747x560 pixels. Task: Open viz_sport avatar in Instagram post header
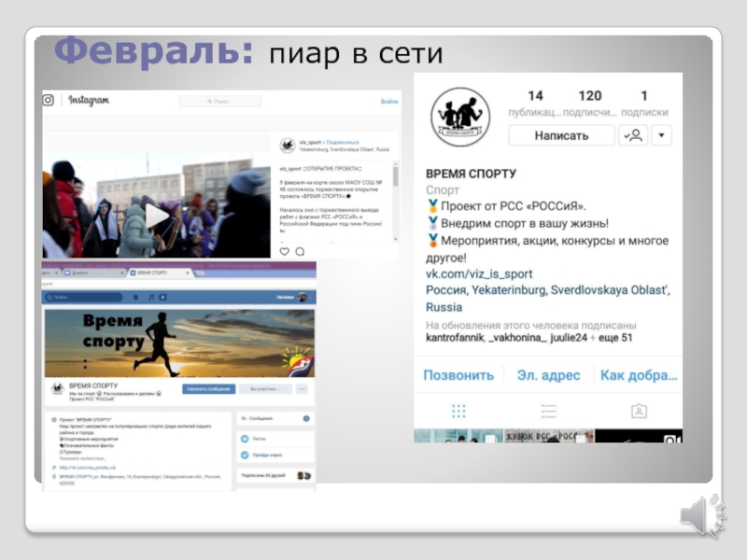click(288, 146)
